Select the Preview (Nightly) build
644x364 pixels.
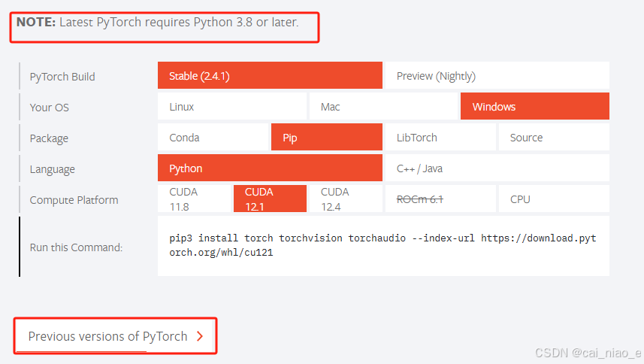pos(497,76)
